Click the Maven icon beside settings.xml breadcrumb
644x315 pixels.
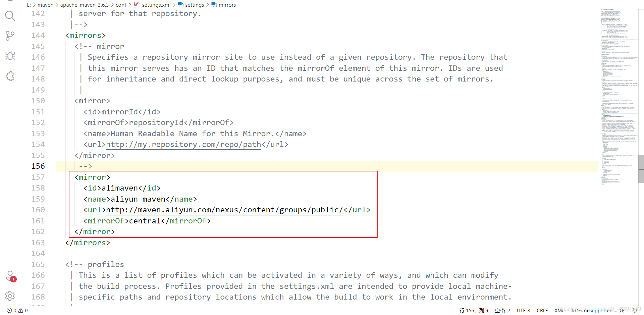136,4
